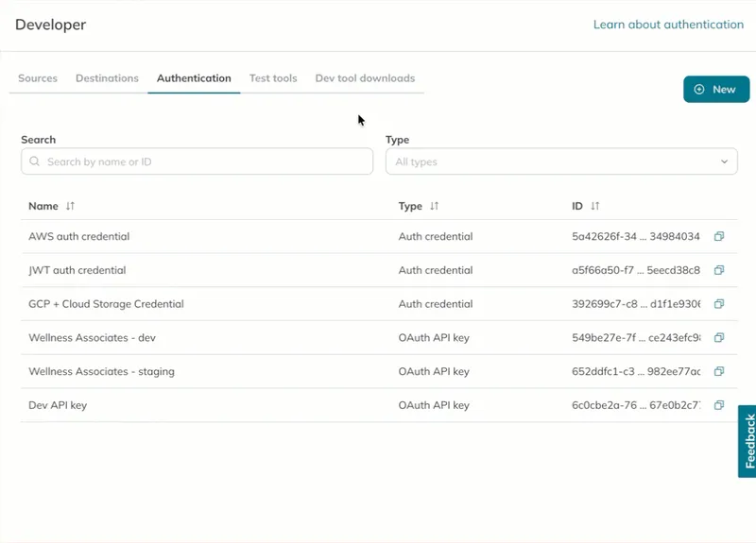The image size is (756, 543).
Task: Open the Dev tool downloads tab
Action: 365,78
